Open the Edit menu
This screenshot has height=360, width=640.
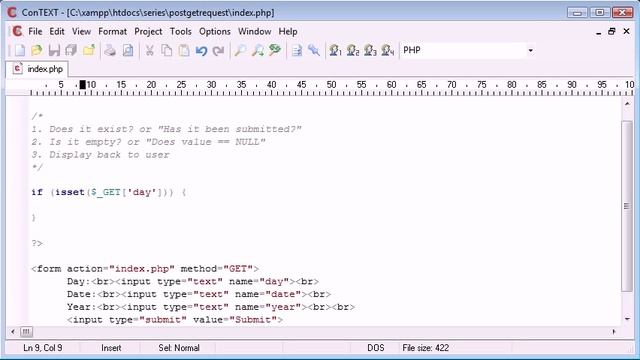[57, 31]
